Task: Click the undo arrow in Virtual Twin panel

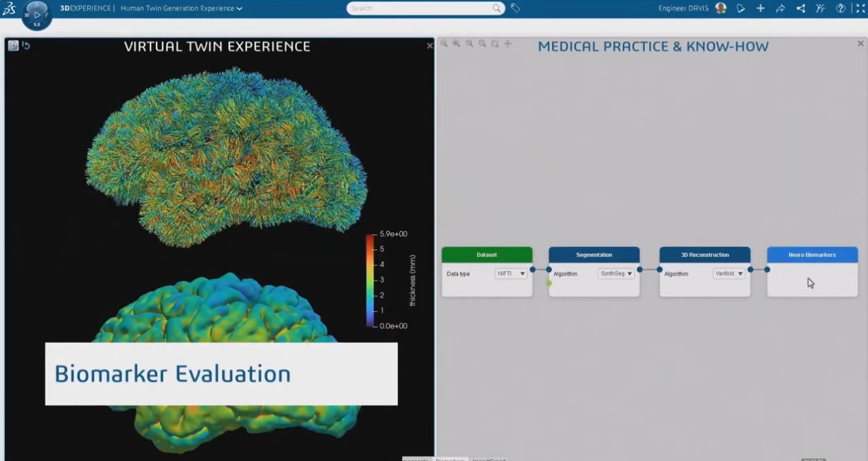Action: tap(26, 45)
